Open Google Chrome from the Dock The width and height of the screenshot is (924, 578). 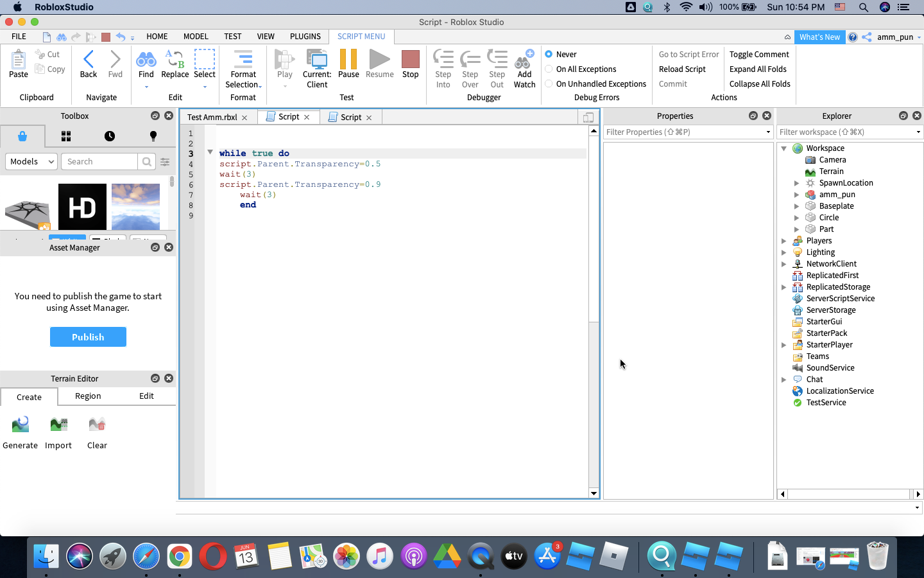coord(180,556)
